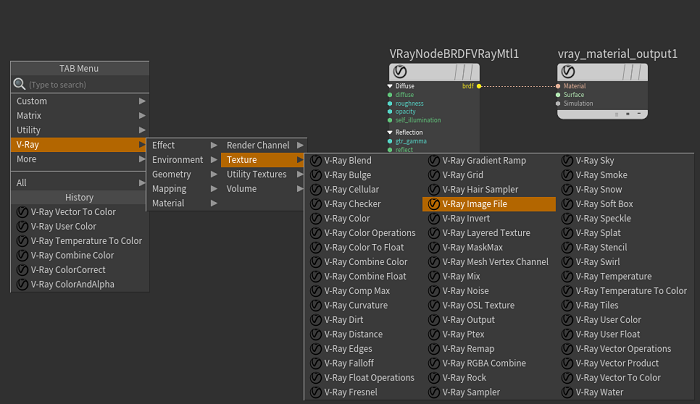Image resolution: width=700 pixels, height=404 pixels.
Task: Click the V-Ray Dirt texture icon
Action: tap(316, 320)
